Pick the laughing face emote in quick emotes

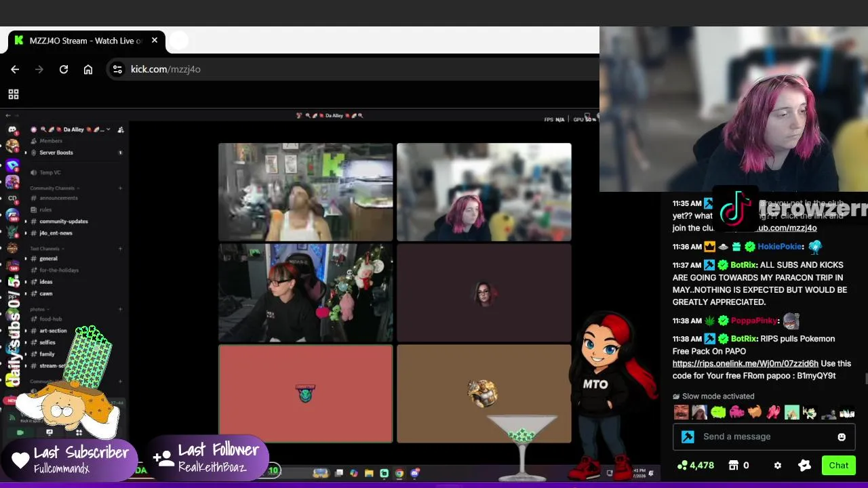(x=682, y=412)
